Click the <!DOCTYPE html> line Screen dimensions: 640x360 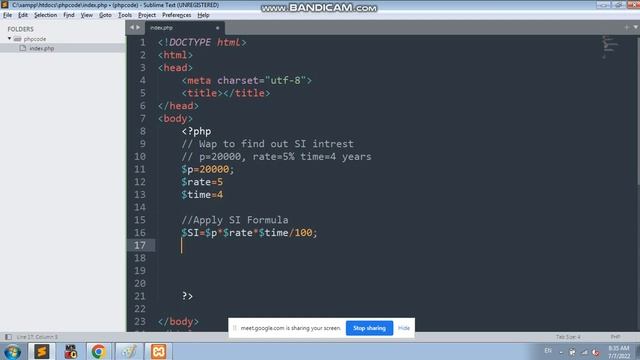coord(202,42)
